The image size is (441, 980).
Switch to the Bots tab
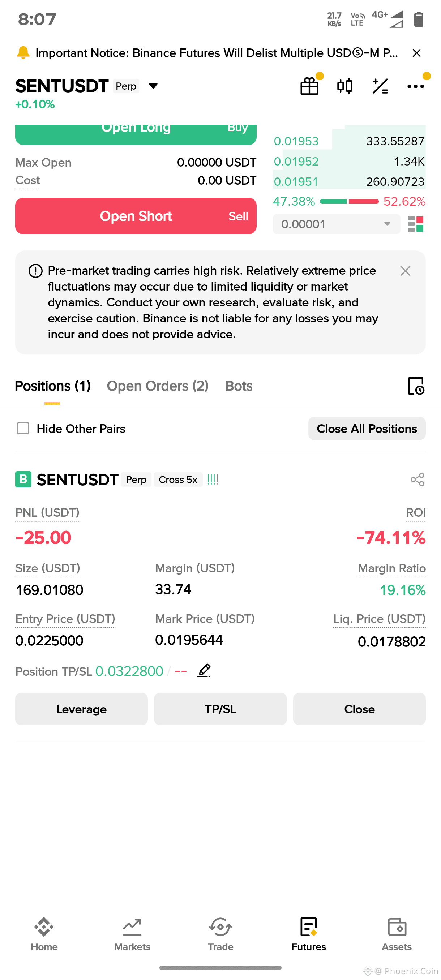point(239,386)
